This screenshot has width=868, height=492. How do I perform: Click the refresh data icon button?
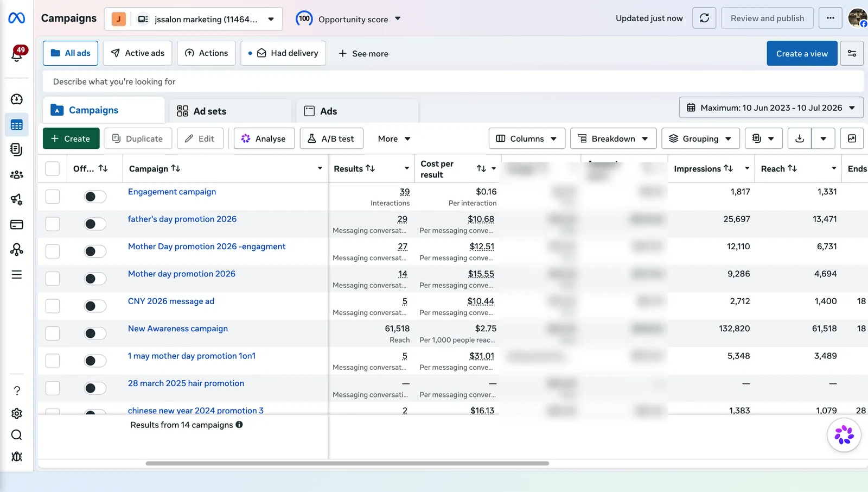click(x=704, y=18)
